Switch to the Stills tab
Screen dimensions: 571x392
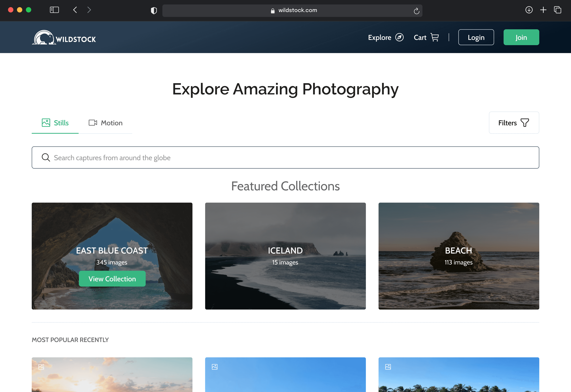55,123
